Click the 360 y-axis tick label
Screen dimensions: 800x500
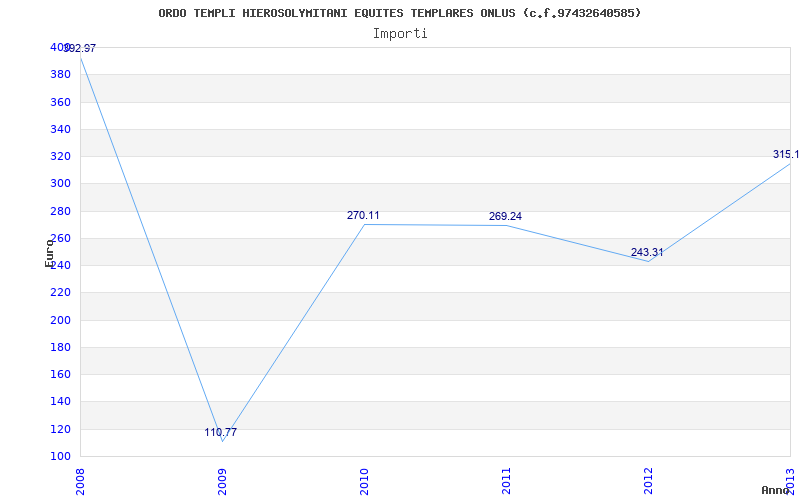point(60,102)
